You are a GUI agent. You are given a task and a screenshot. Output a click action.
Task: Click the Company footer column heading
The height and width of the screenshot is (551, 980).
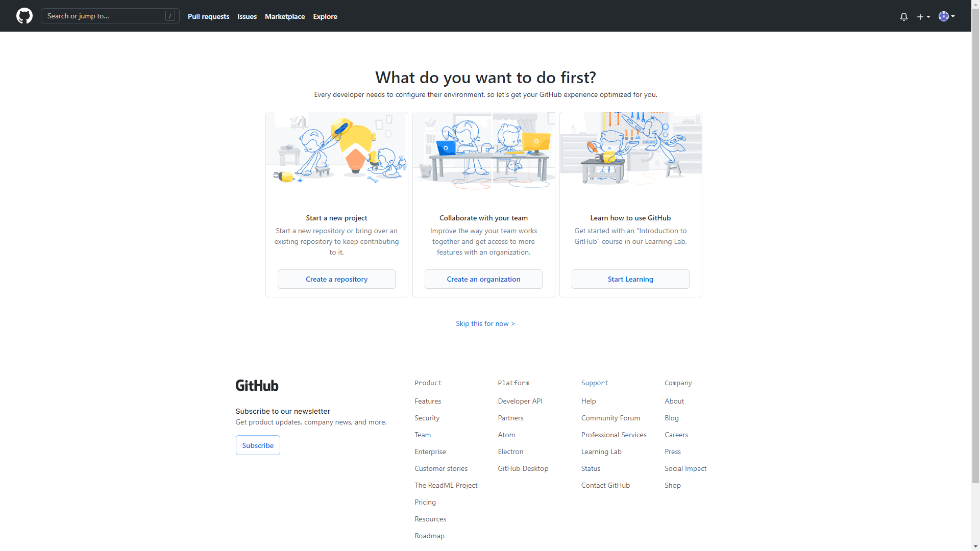pyautogui.click(x=678, y=383)
